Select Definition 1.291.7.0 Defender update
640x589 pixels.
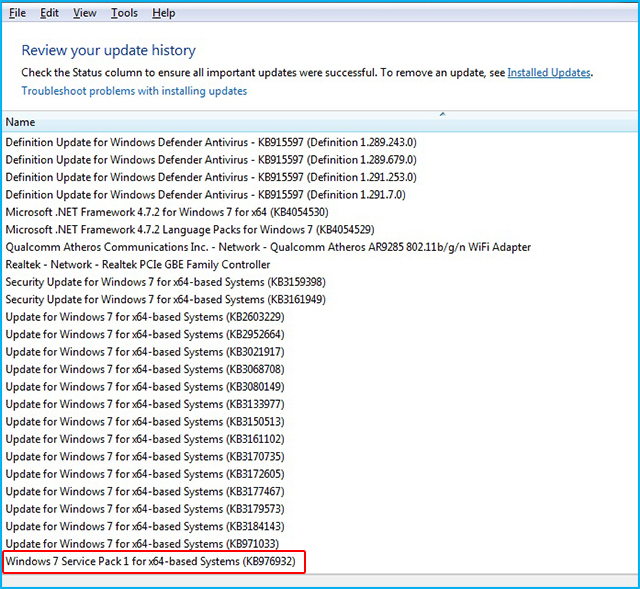pyautogui.click(x=205, y=195)
